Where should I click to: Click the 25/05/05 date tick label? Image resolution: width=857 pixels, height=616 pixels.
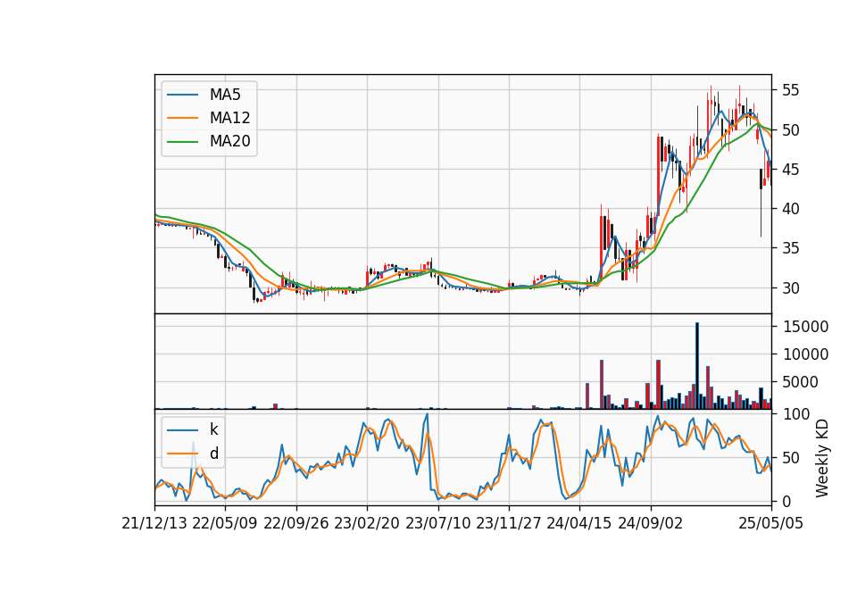click(770, 523)
